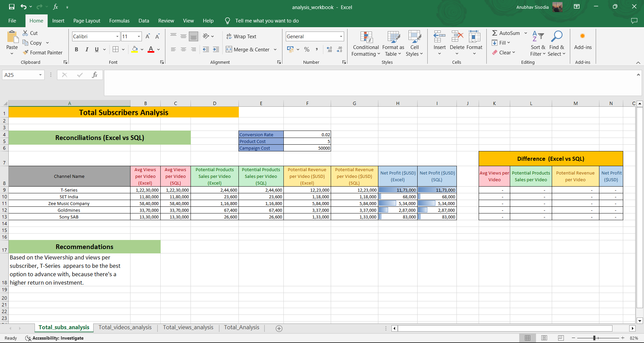This screenshot has height=343, width=644.
Task: Open the font size dropdown
Action: point(139,36)
